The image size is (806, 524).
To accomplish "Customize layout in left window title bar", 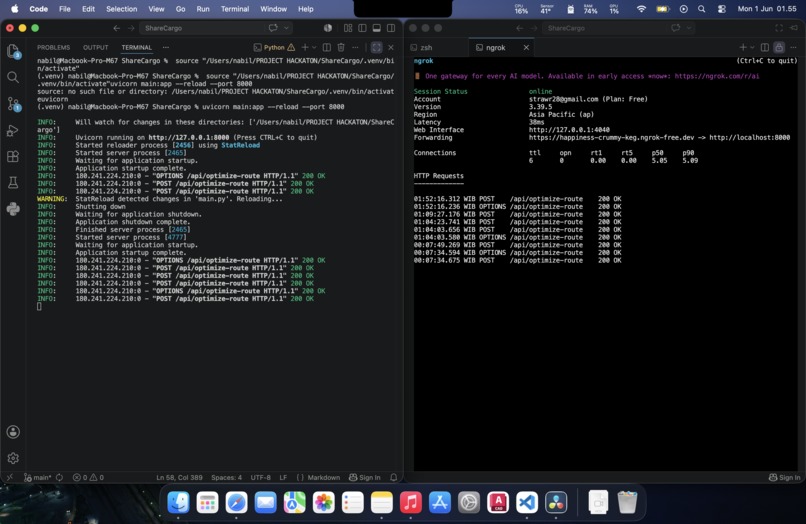I will [348, 28].
